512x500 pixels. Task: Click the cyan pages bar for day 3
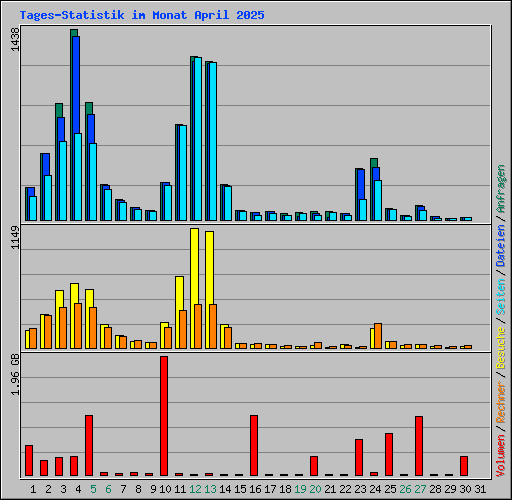pos(63,181)
